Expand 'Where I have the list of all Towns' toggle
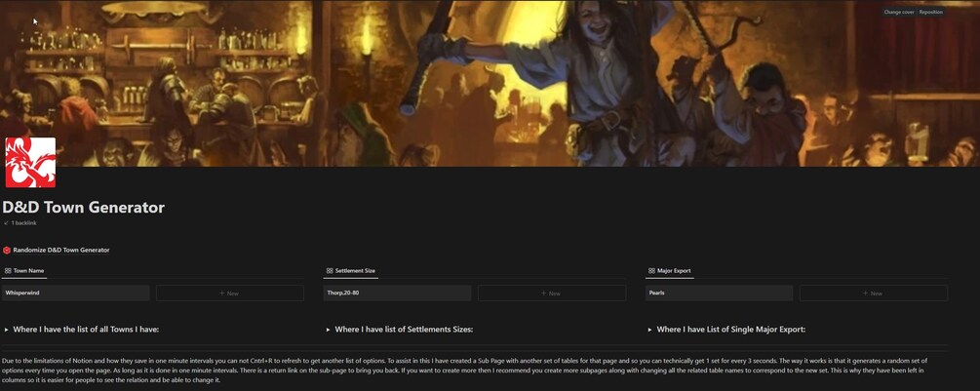Image resolution: width=980 pixels, height=391 pixels. (x=6, y=330)
